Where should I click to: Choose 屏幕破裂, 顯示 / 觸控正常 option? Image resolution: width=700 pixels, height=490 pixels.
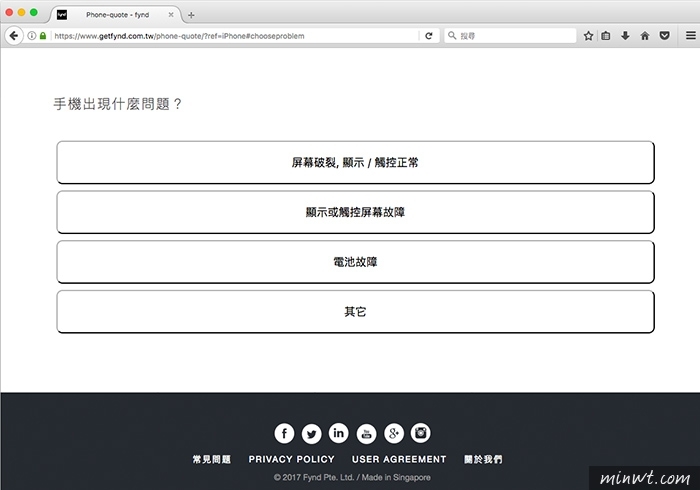[x=355, y=162]
